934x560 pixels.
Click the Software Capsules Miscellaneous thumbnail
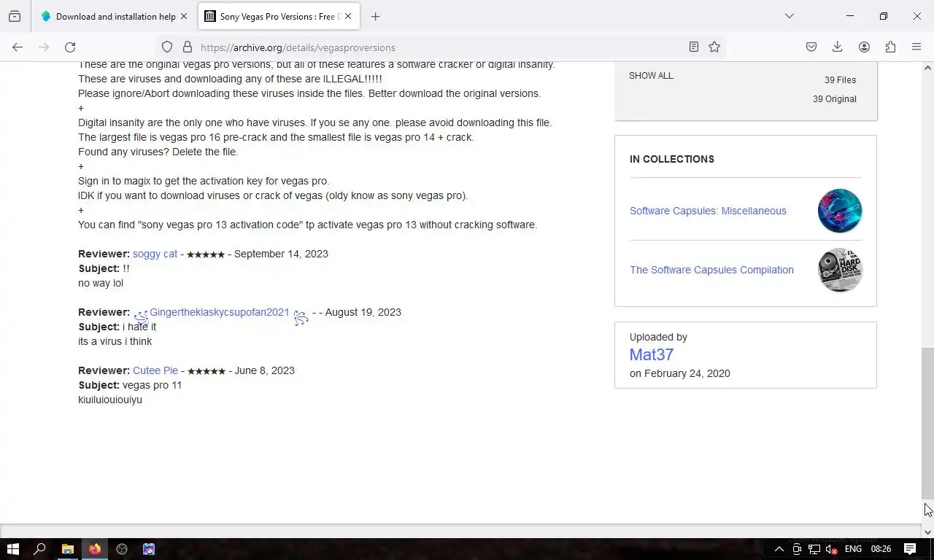(840, 211)
